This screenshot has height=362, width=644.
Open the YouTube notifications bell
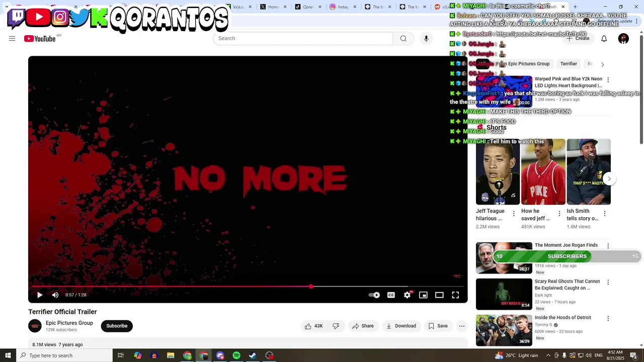pyautogui.click(x=604, y=39)
